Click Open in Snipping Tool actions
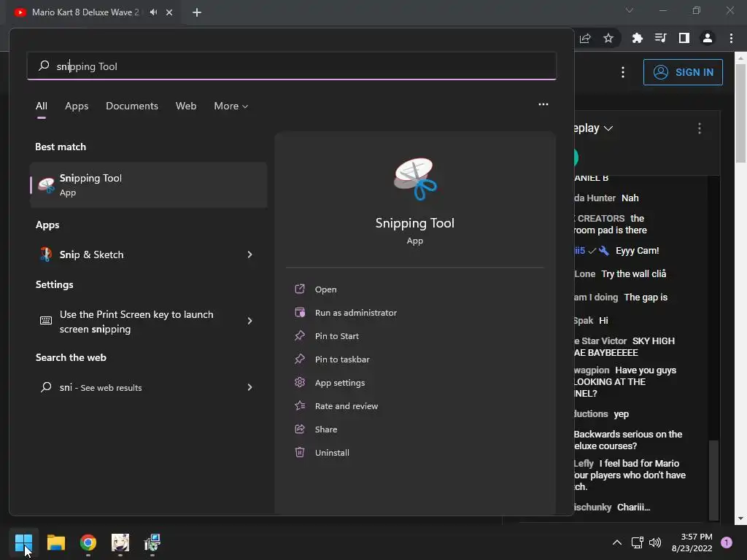 pos(326,289)
